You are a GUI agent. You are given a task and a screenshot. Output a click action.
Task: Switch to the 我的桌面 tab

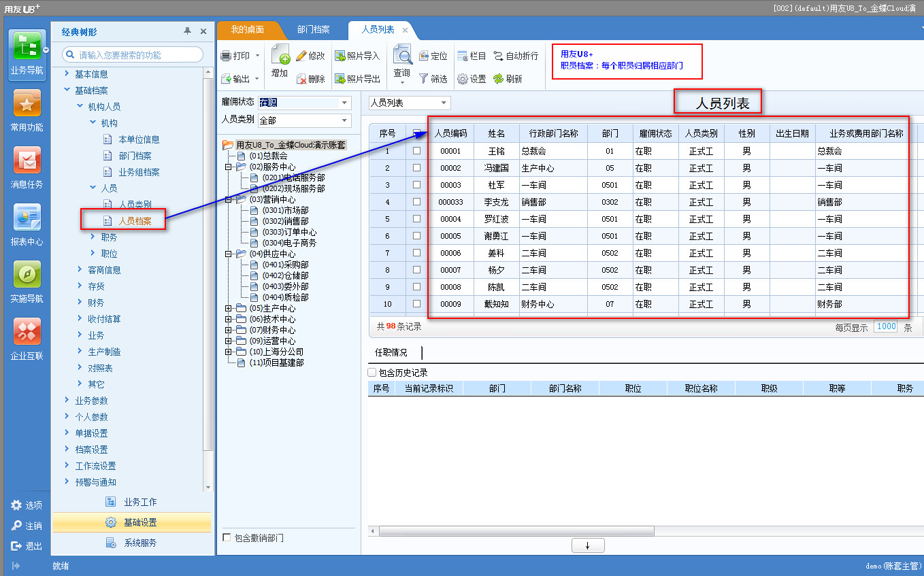coord(247,30)
